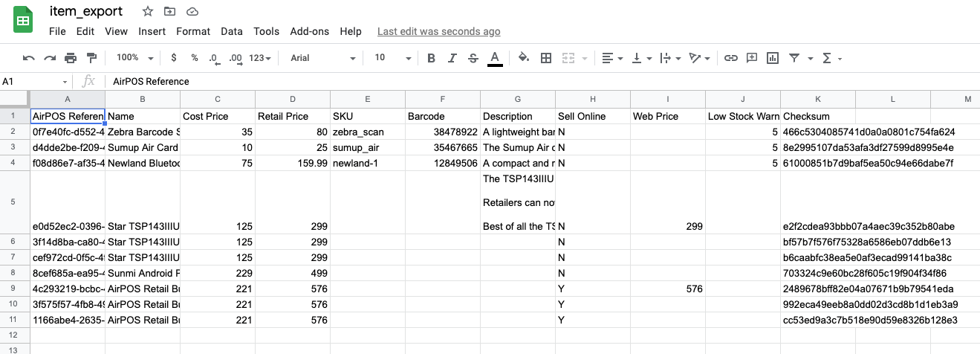Open the Insert menu
The height and width of the screenshot is (354, 980).
tap(152, 31)
